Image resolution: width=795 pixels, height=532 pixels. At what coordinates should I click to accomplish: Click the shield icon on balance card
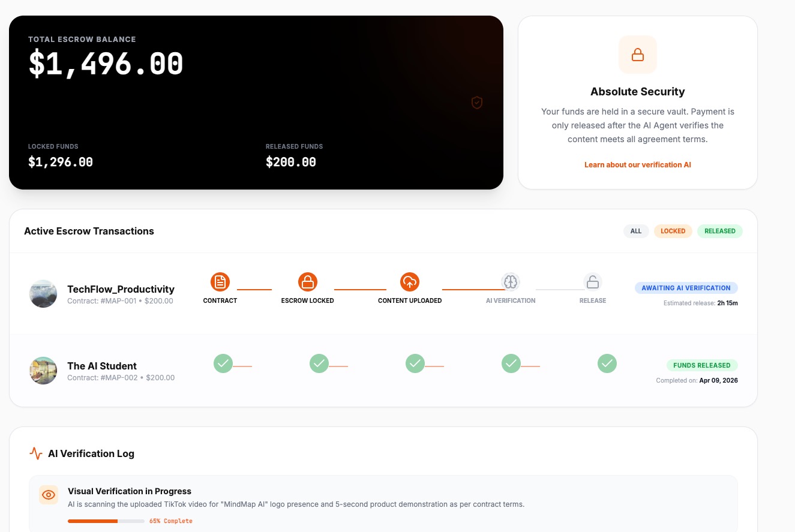pos(477,103)
